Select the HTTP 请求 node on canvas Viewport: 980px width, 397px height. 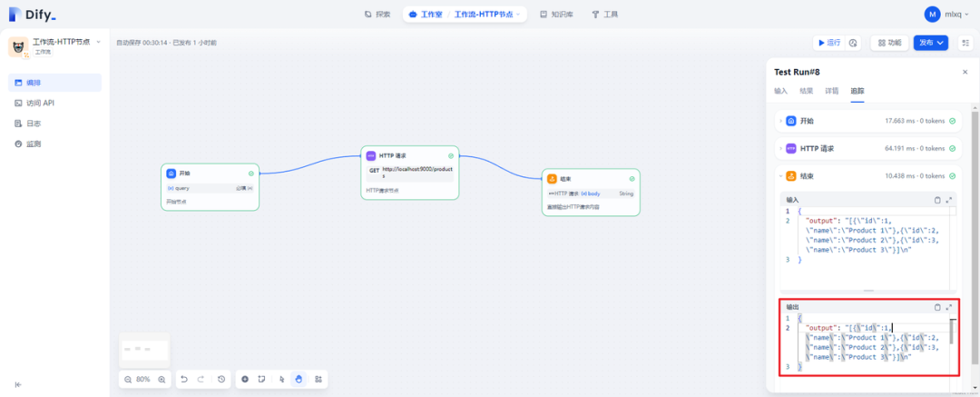click(x=410, y=173)
